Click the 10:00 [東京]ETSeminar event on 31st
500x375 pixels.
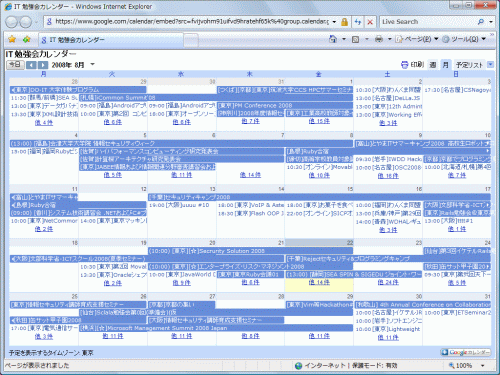(x=457, y=313)
